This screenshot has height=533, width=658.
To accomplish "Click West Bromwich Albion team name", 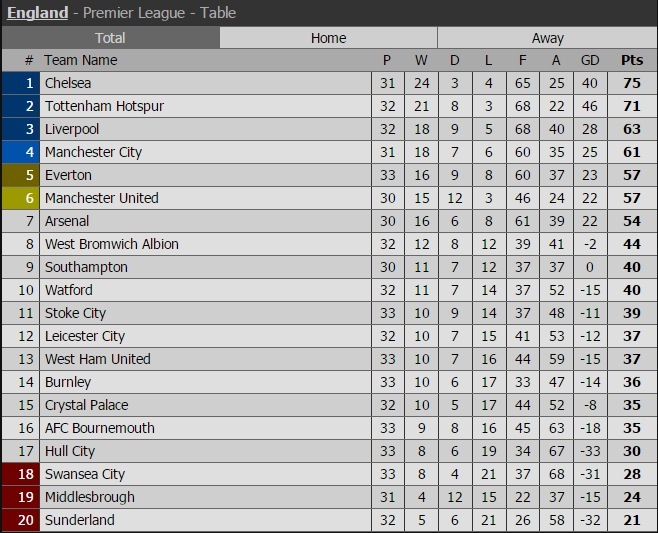I will 112,244.
